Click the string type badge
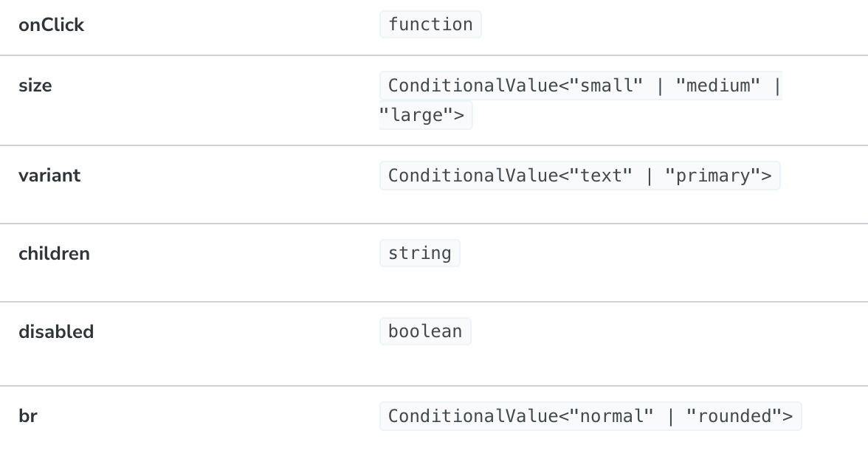 click(419, 253)
